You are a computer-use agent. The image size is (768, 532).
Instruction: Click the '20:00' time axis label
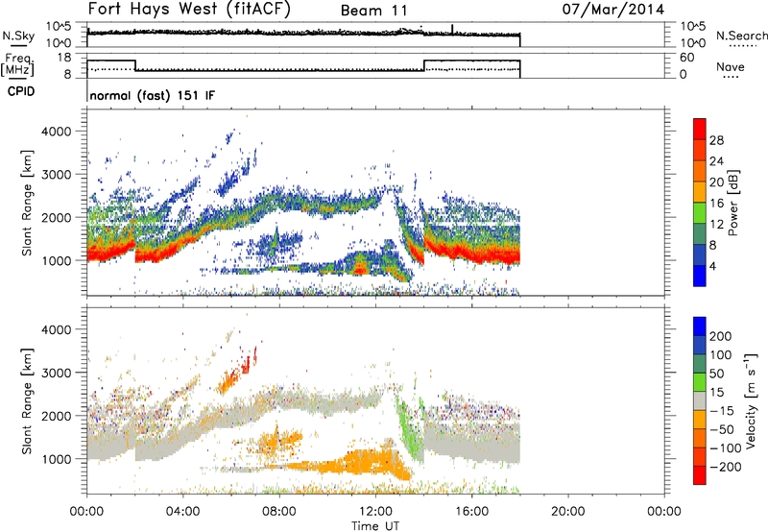pos(568,512)
